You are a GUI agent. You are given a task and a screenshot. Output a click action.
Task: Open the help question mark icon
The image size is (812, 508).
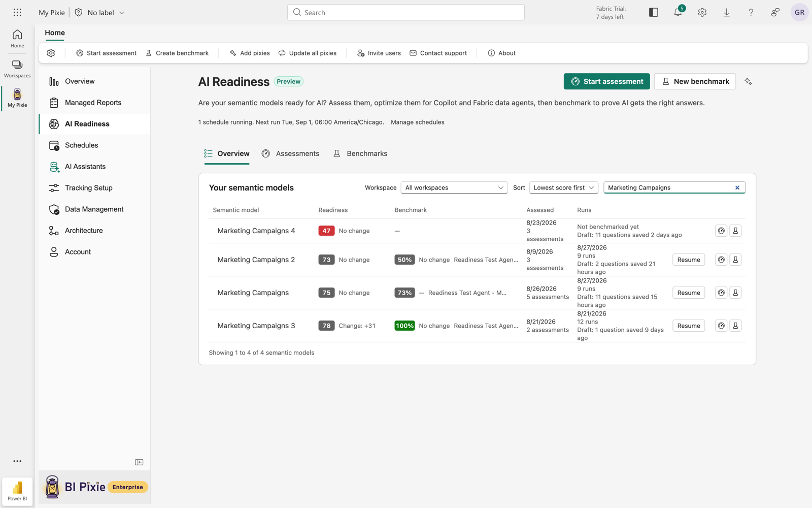751,12
